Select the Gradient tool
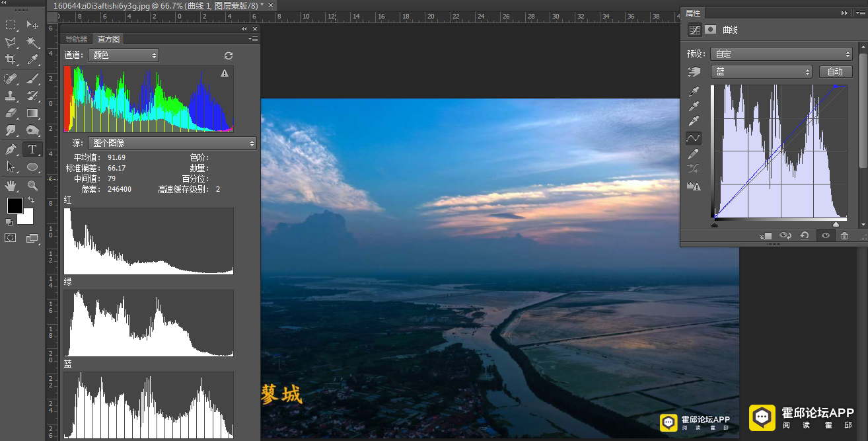This screenshot has width=868, height=441. 32,113
